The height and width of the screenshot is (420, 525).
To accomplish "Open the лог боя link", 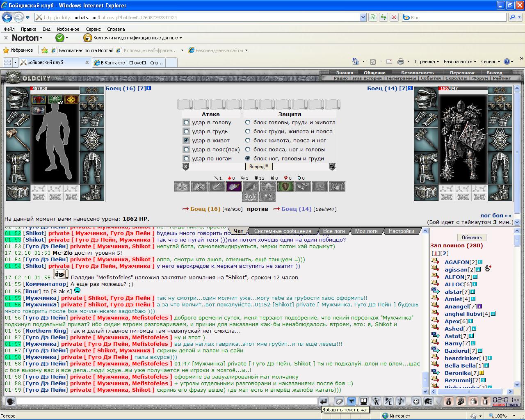I will [x=496, y=215].
